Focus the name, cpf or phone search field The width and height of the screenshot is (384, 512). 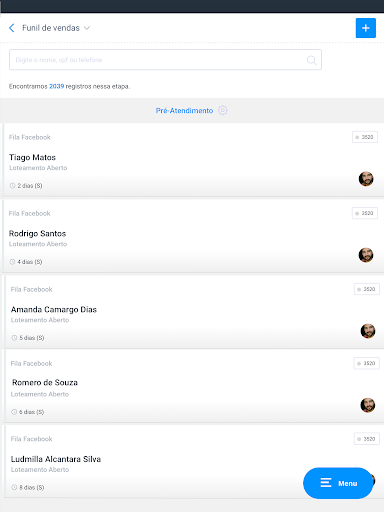[165, 60]
